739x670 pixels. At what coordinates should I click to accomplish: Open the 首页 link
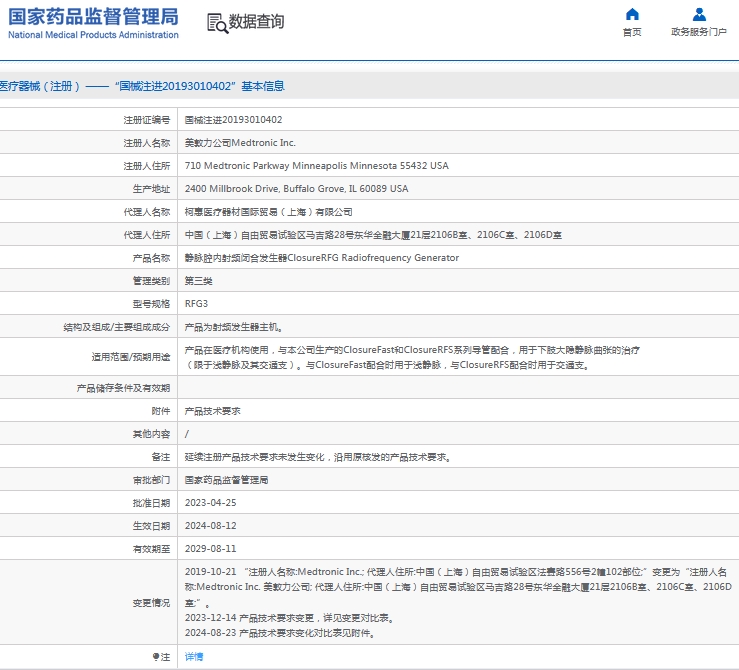coord(632,32)
